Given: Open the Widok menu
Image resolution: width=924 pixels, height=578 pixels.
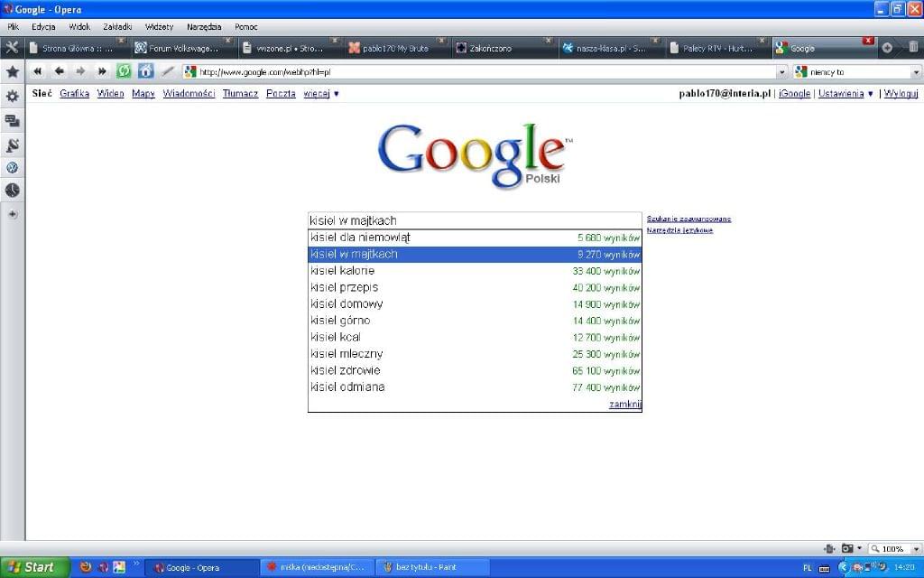Looking at the screenshot, I should (x=79, y=26).
